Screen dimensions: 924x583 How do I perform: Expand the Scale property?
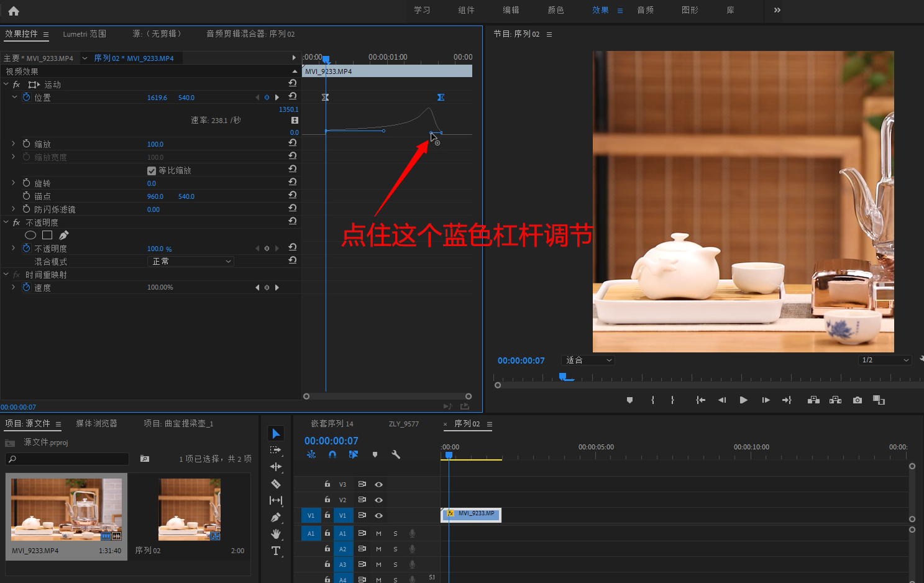click(x=14, y=144)
